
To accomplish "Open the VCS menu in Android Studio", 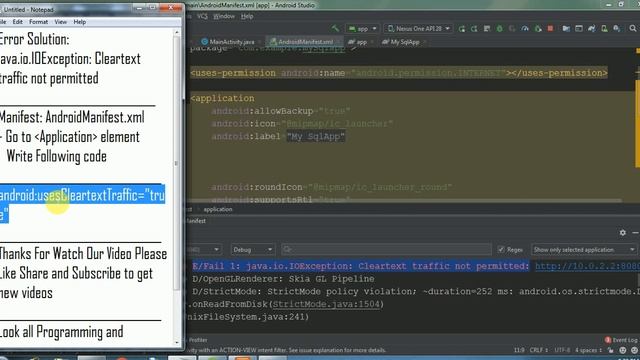I will (202, 16).
